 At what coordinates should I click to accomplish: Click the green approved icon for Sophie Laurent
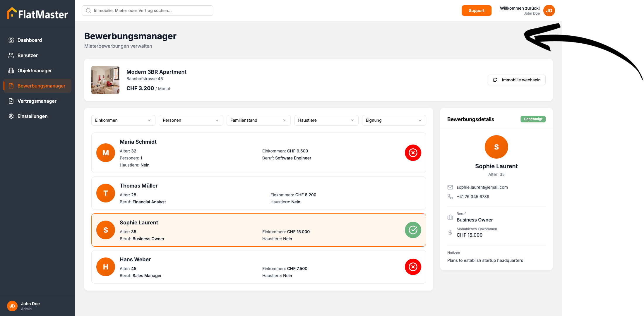(x=413, y=230)
